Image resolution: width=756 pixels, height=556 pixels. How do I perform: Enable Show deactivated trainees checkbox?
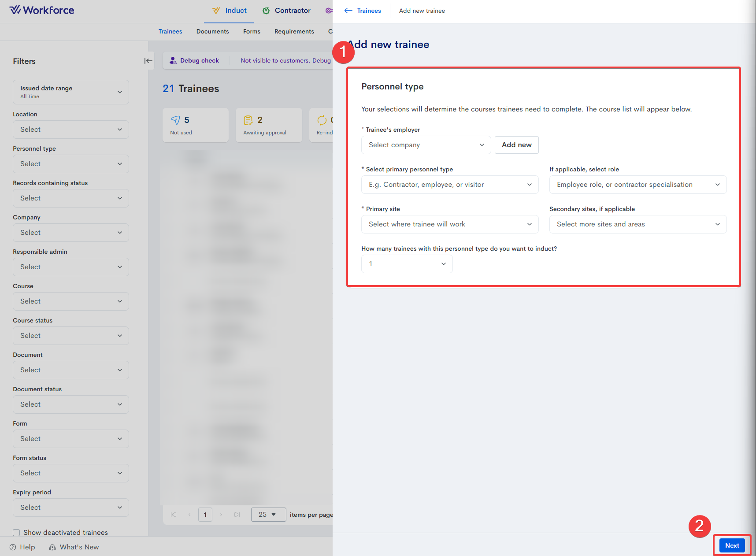[16, 533]
